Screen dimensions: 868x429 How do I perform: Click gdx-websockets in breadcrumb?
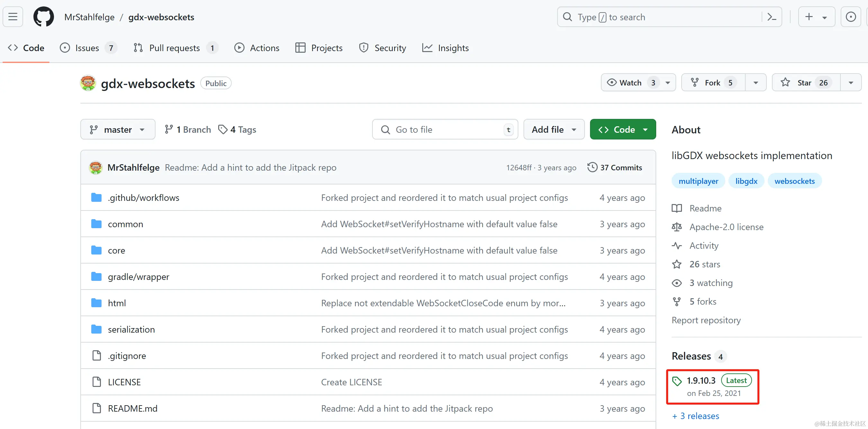click(x=161, y=17)
